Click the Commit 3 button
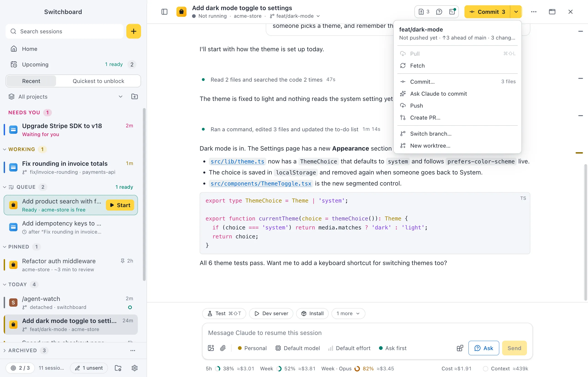This screenshot has height=377, width=588. pos(487,12)
